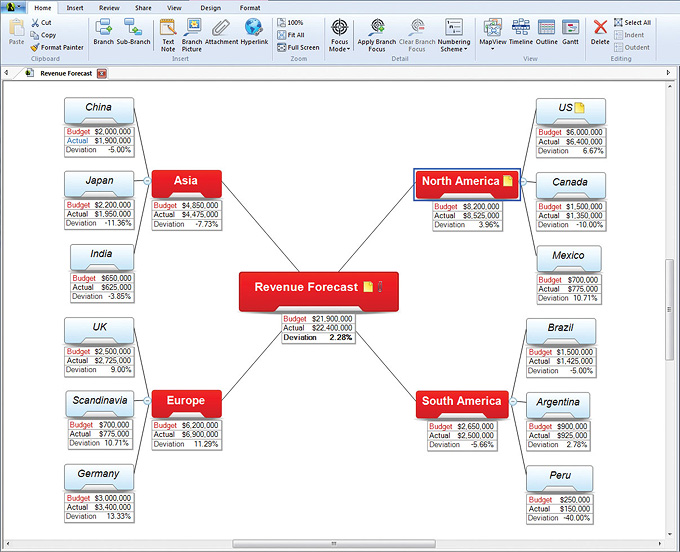The height and width of the screenshot is (552, 680).
Task: Select the Japan sub-branch
Action: coord(99,184)
